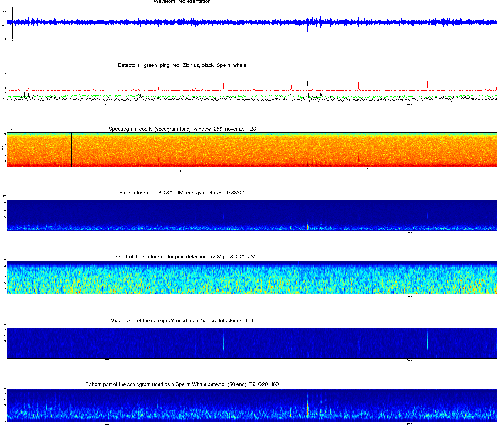Click the first bright vertical streak in Ziphius scalogram
This screenshot has height=429, width=504.
[x=223, y=343]
